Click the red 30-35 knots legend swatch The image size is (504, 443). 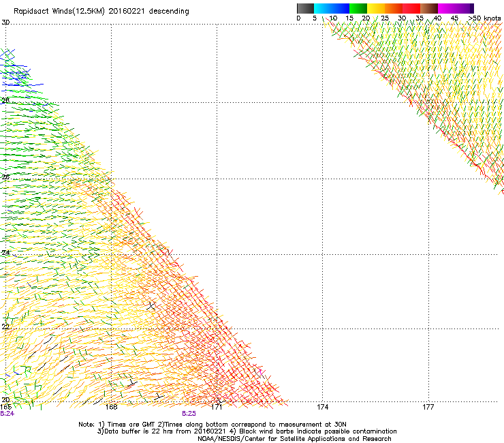click(411, 8)
